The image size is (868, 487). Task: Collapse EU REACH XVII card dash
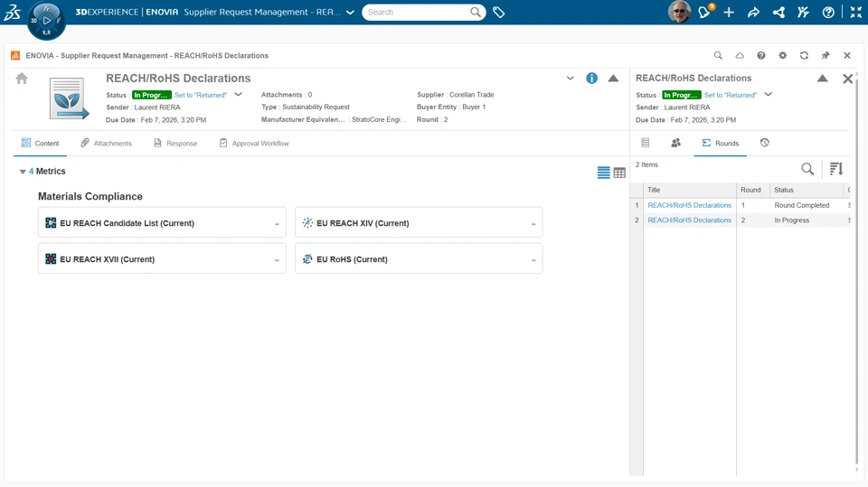277,260
